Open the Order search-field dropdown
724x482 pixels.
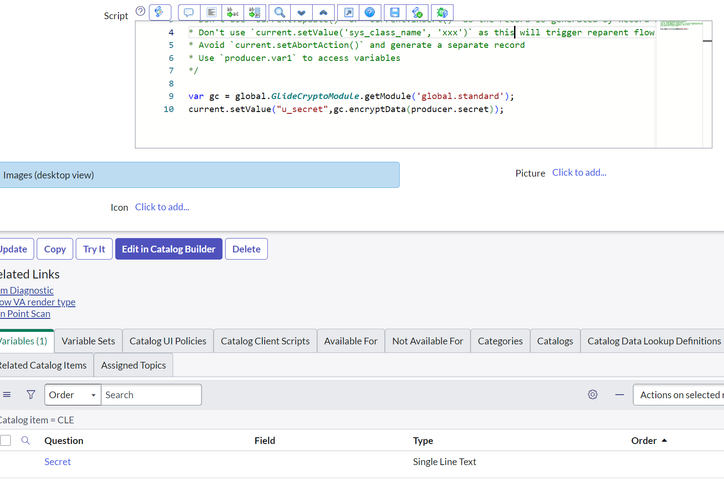(x=72, y=395)
